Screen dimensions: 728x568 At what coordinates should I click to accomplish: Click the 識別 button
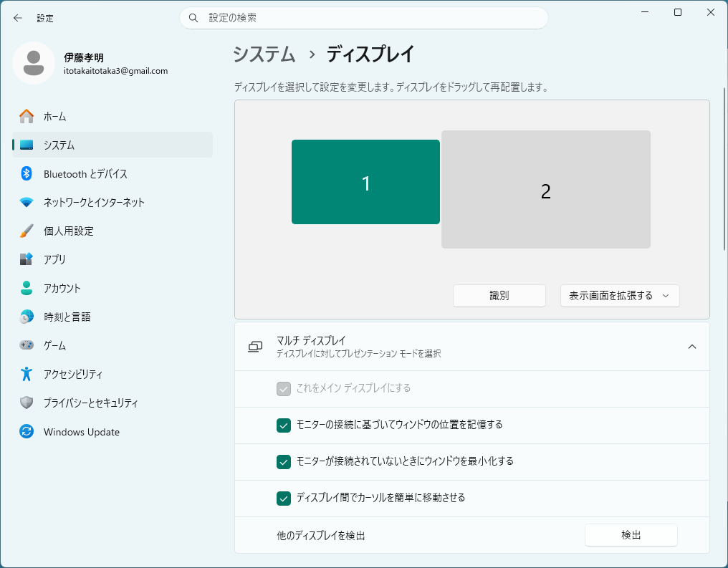[x=499, y=296]
